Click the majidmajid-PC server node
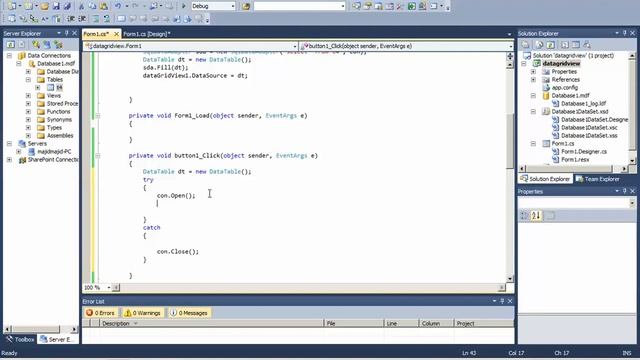640x360 pixels. [54, 151]
